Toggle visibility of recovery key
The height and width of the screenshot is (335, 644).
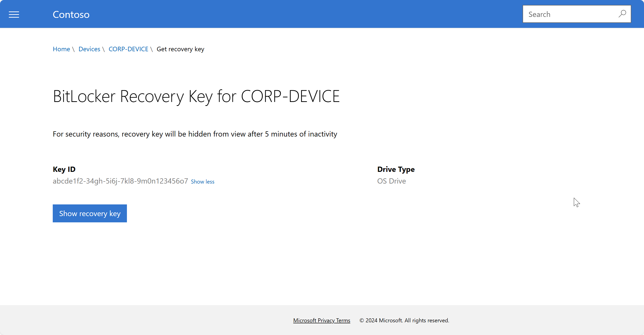(90, 213)
